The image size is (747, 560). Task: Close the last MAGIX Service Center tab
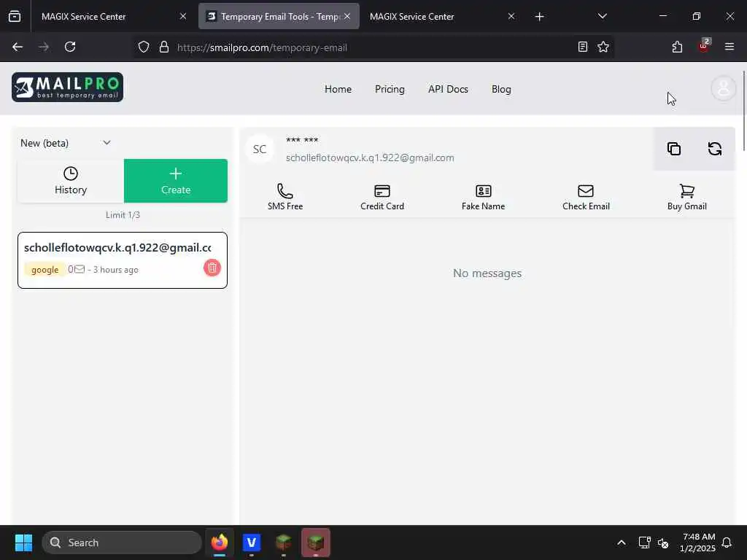pos(511,16)
